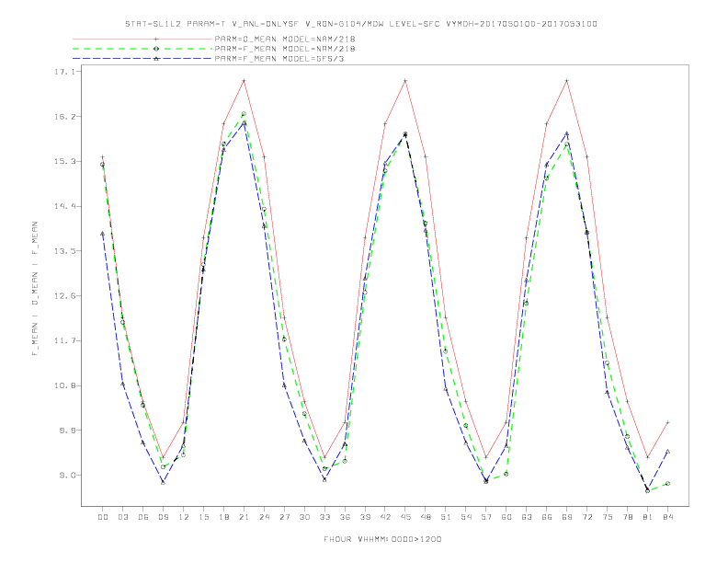Click x-axis tick label 33
Viewport: 728px width, 563px height.
[x=324, y=517]
